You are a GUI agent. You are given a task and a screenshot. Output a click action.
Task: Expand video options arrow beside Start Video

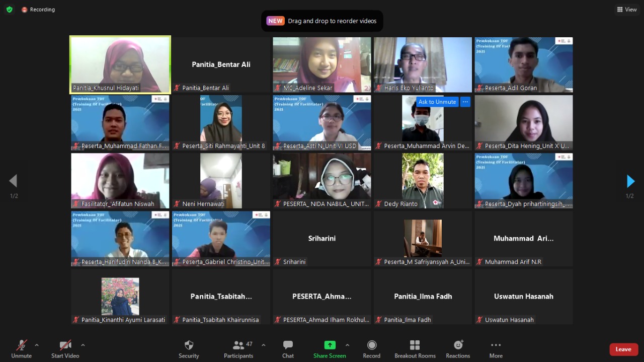83,345
